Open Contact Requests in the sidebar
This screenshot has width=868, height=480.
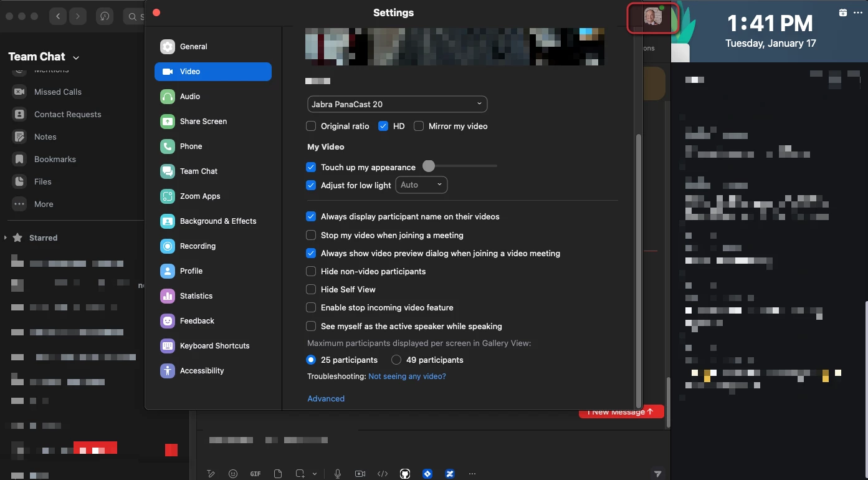[67, 114]
